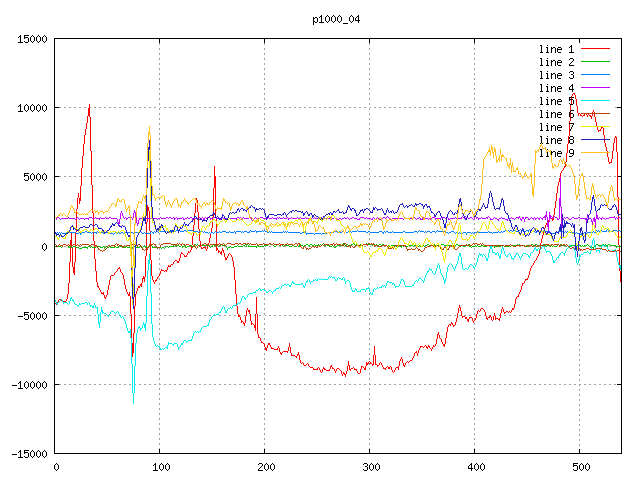This screenshot has width=640, height=480.
Task: Select the 'line 9' legend label
Action: point(556,153)
